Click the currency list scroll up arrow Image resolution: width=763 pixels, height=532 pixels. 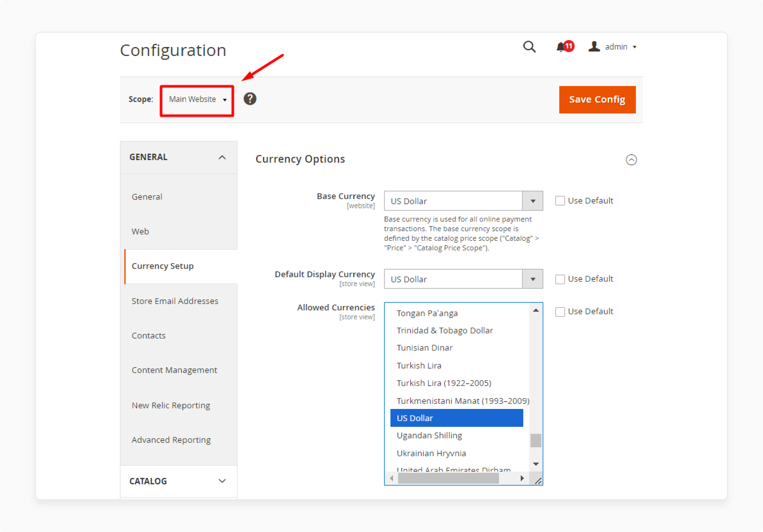pos(536,310)
